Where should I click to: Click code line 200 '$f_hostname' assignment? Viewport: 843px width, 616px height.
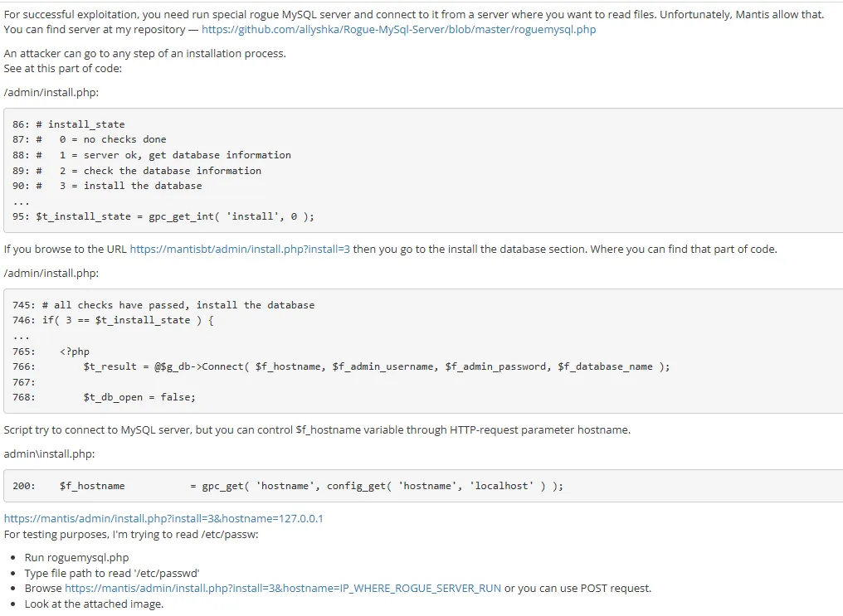(288, 486)
